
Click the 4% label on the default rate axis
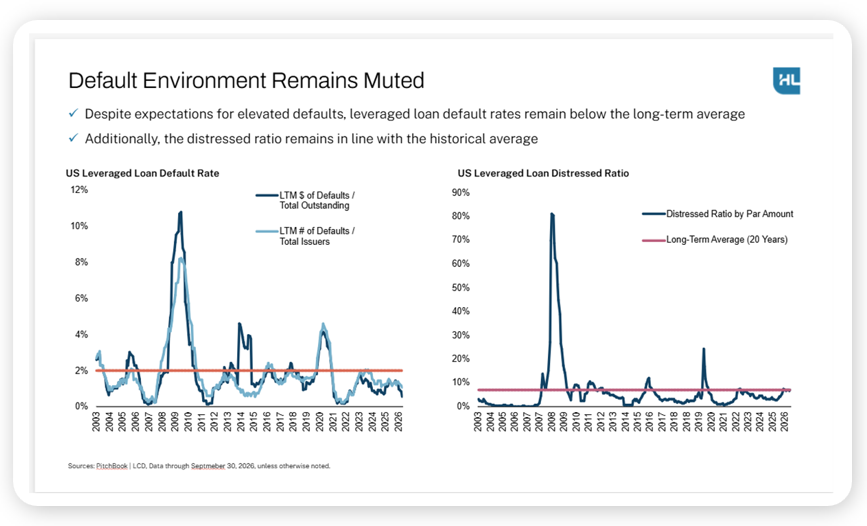pyautogui.click(x=81, y=335)
